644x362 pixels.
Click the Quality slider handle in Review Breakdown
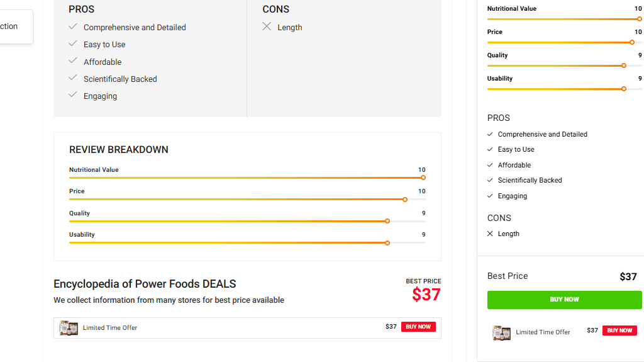click(387, 221)
